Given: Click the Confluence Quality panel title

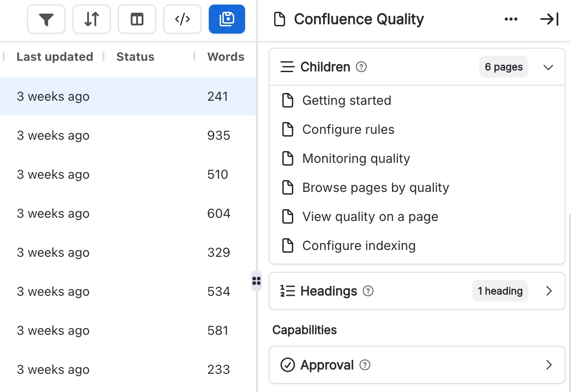Looking at the screenshot, I should pos(359,19).
